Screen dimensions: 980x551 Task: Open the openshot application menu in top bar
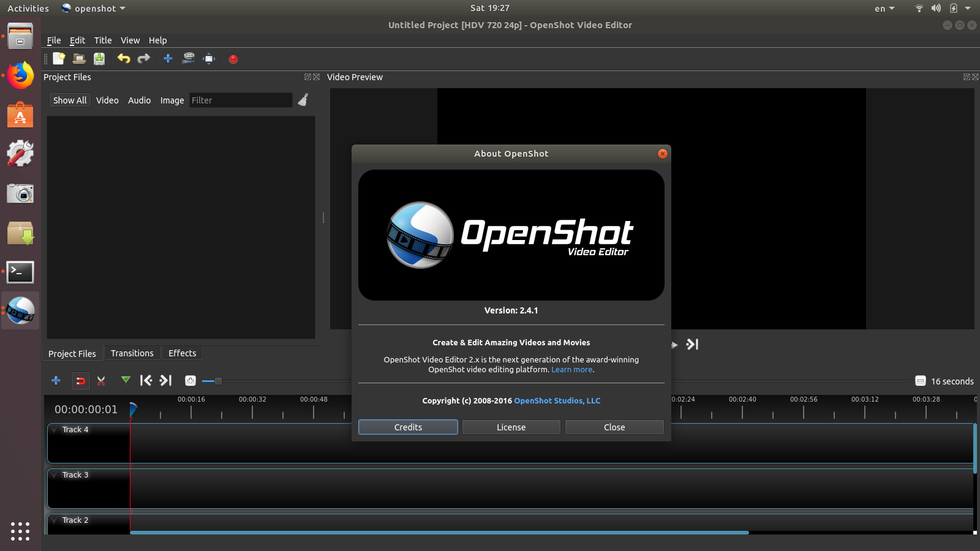click(x=92, y=8)
